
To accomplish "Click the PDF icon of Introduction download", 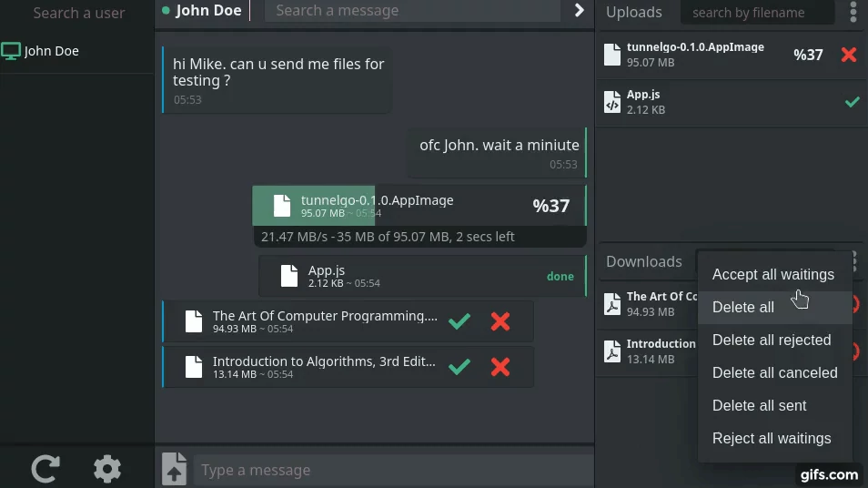I will (x=612, y=351).
